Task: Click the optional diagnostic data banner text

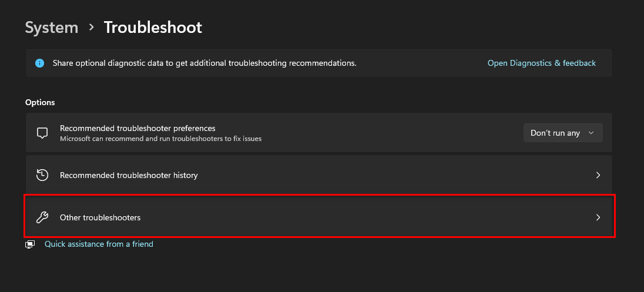Action: pyautogui.click(x=204, y=63)
